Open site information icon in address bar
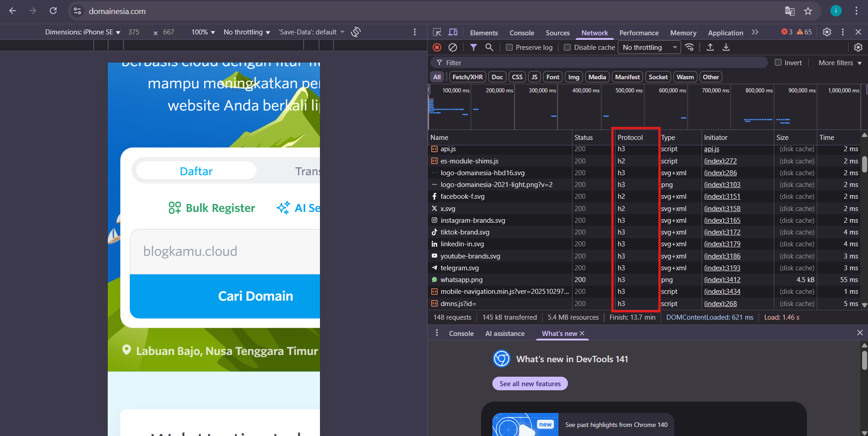The image size is (868, 436). click(x=77, y=11)
